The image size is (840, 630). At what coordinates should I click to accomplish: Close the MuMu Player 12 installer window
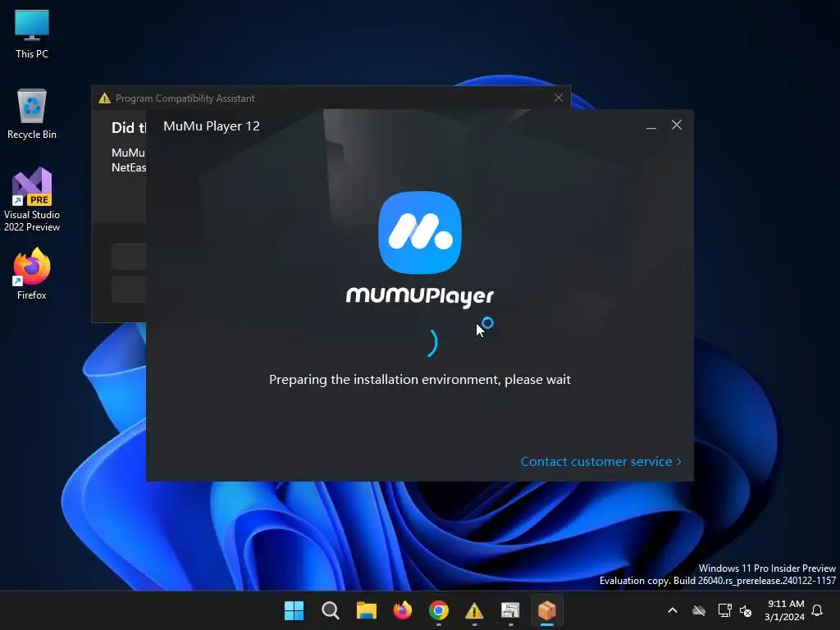coord(677,125)
